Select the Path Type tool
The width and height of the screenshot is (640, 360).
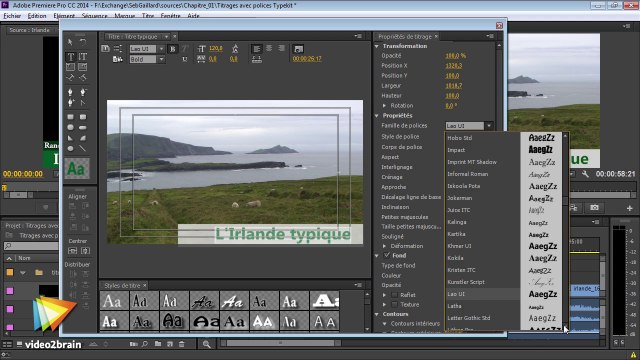click(70, 77)
